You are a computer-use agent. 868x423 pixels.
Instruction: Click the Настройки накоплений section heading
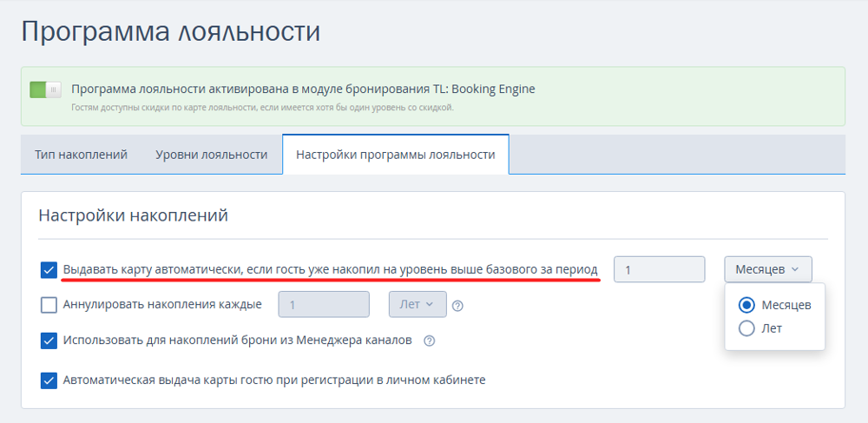click(133, 215)
